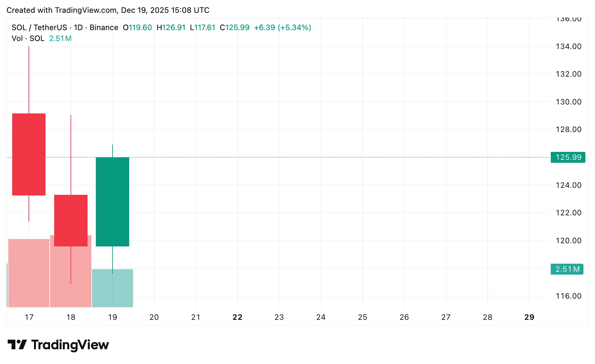Click the Open value O119.60 in legend
This screenshot has width=595, height=364.
(x=137, y=28)
